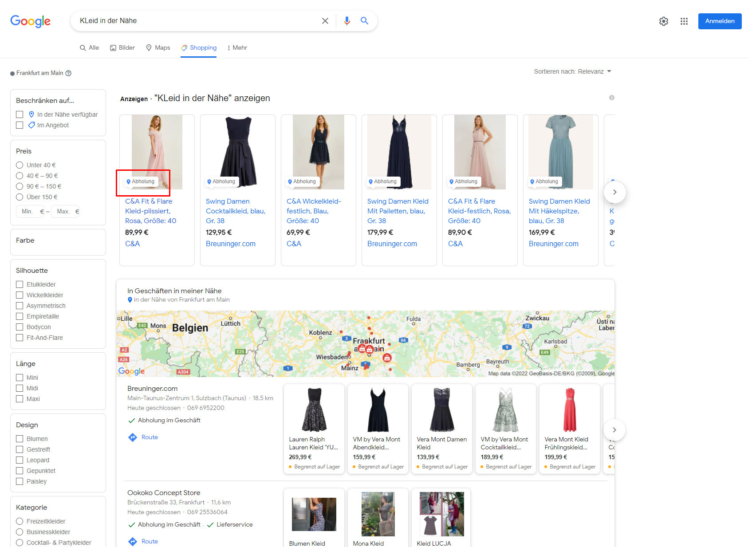The width and height of the screenshot is (756, 547).
Task: Show more Breuninger.com dresses
Action: pyautogui.click(x=614, y=430)
